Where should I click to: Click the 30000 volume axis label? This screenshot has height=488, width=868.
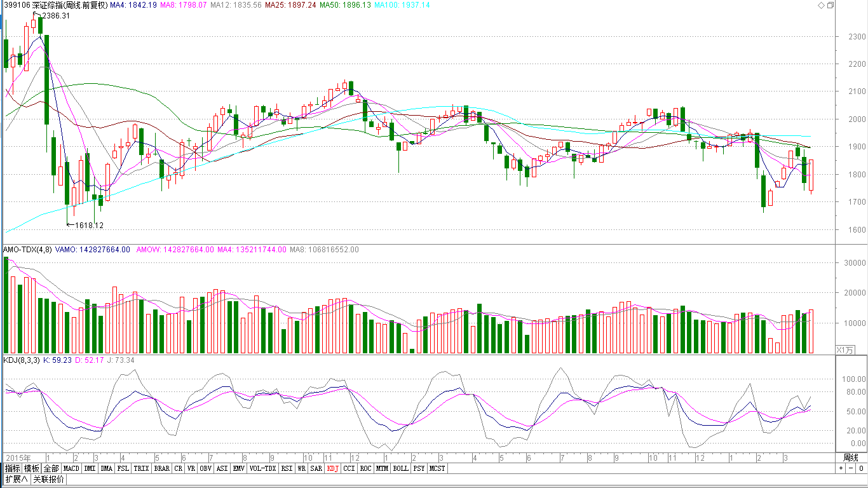pyautogui.click(x=854, y=263)
